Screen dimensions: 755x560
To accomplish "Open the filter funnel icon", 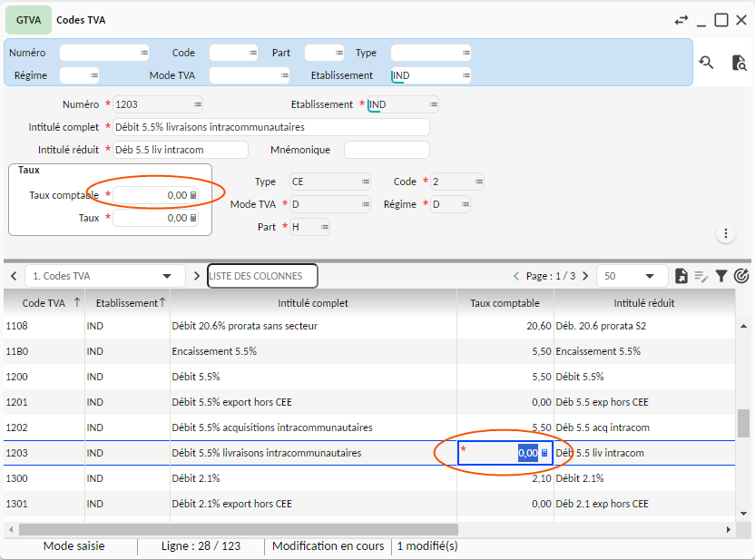I will [x=721, y=276].
